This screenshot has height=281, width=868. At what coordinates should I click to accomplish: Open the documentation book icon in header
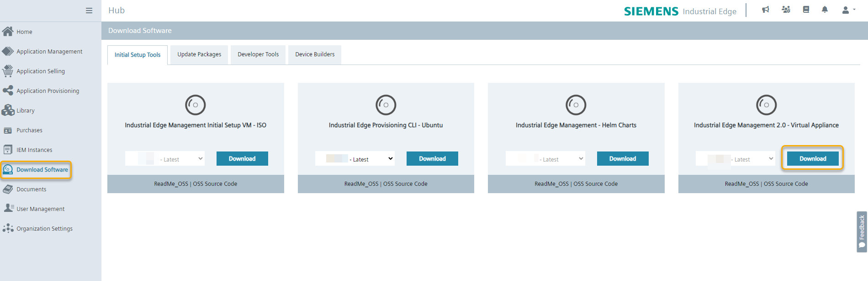(x=806, y=10)
